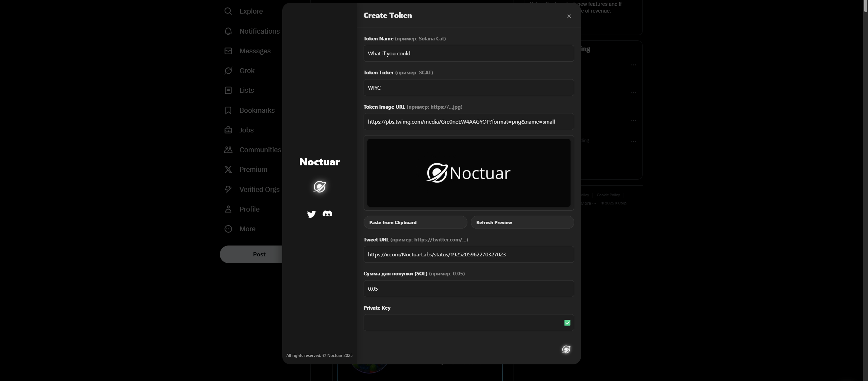Toggle the green Private Key checkbox
Viewport: 868px width, 381px height.
tap(567, 323)
